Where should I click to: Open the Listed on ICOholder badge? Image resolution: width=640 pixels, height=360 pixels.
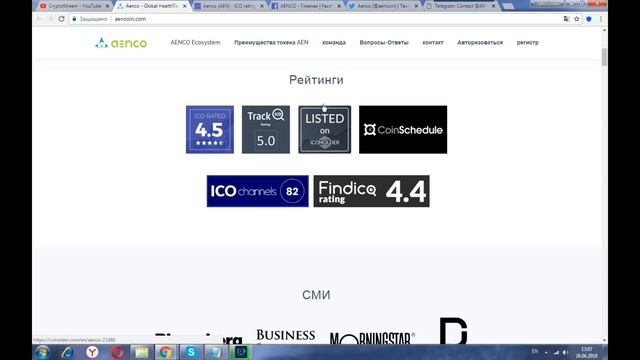point(324,129)
